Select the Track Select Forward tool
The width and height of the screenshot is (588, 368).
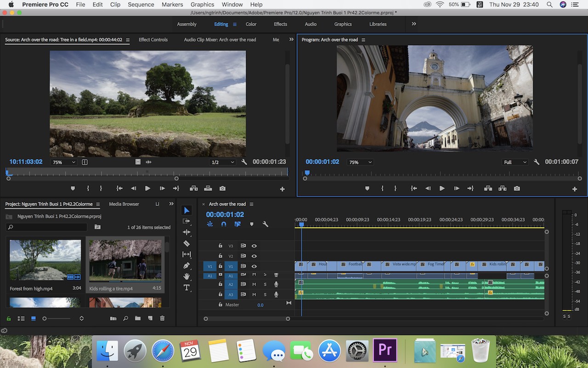[186, 221]
